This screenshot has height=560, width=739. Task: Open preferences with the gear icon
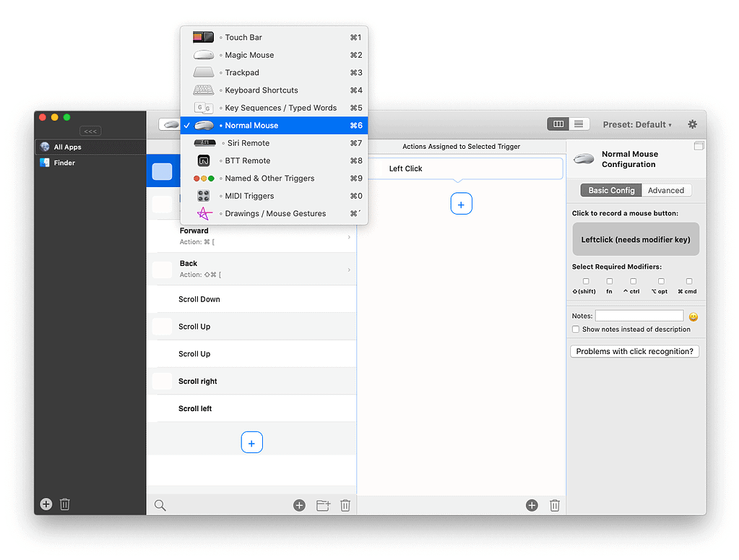pos(692,124)
